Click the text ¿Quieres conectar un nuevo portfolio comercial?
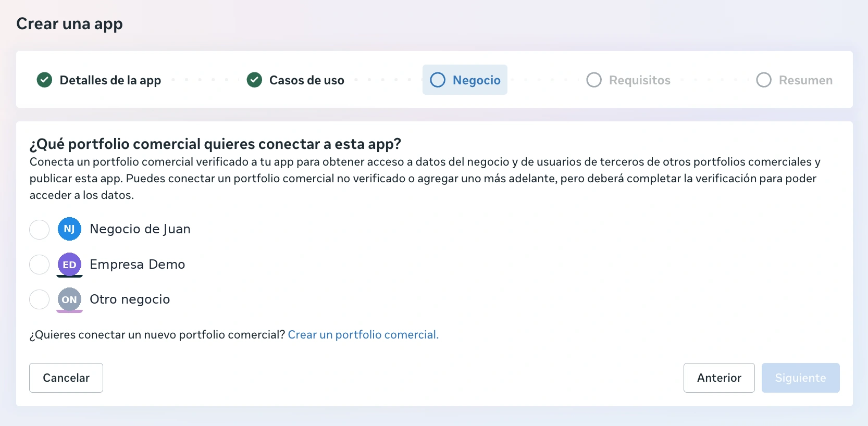 pyautogui.click(x=157, y=334)
